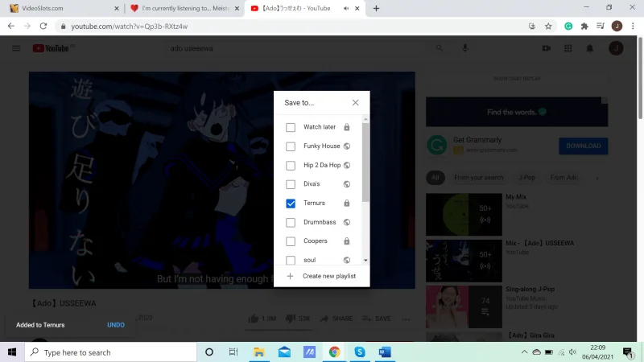Open the three-dot more actions menu

coord(407,319)
